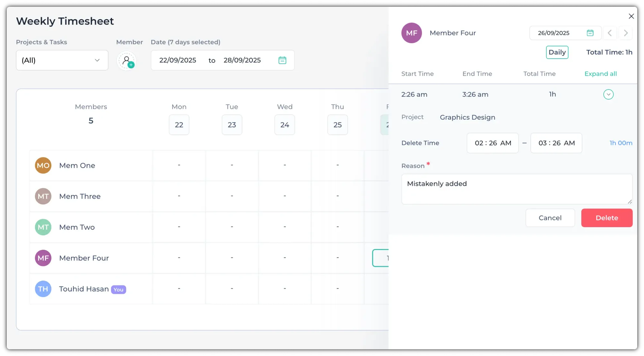
Task: Click Member Four MF avatar in panel
Action: click(x=412, y=33)
